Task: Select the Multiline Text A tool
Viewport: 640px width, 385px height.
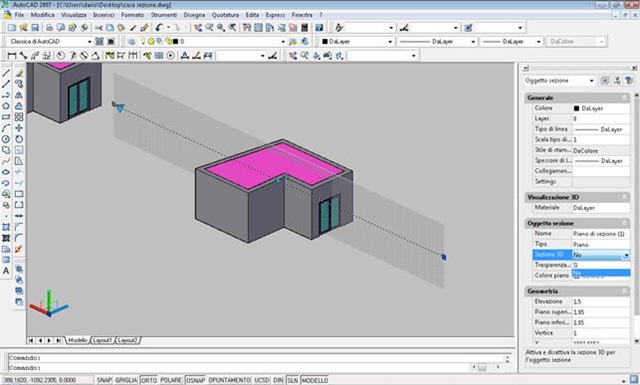Action: 6,271
